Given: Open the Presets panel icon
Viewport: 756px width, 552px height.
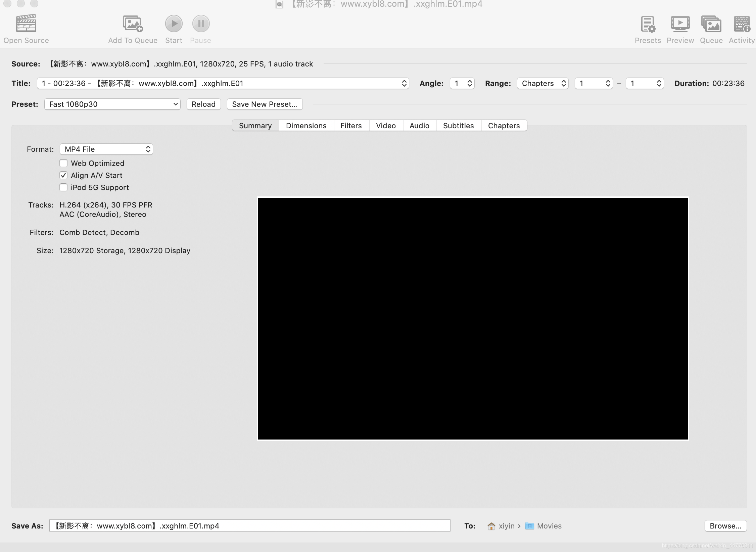Looking at the screenshot, I should click(x=648, y=24).
